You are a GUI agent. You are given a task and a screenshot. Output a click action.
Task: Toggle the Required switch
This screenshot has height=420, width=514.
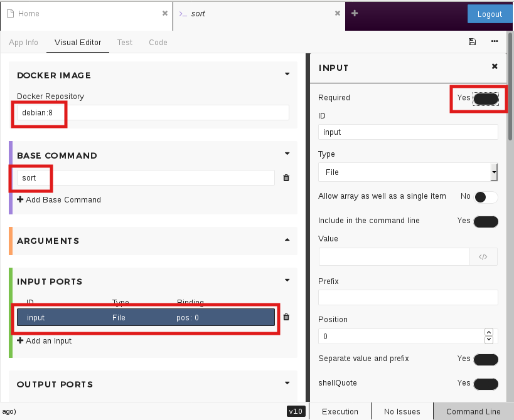pyautogui.click(x=486, y=98)
